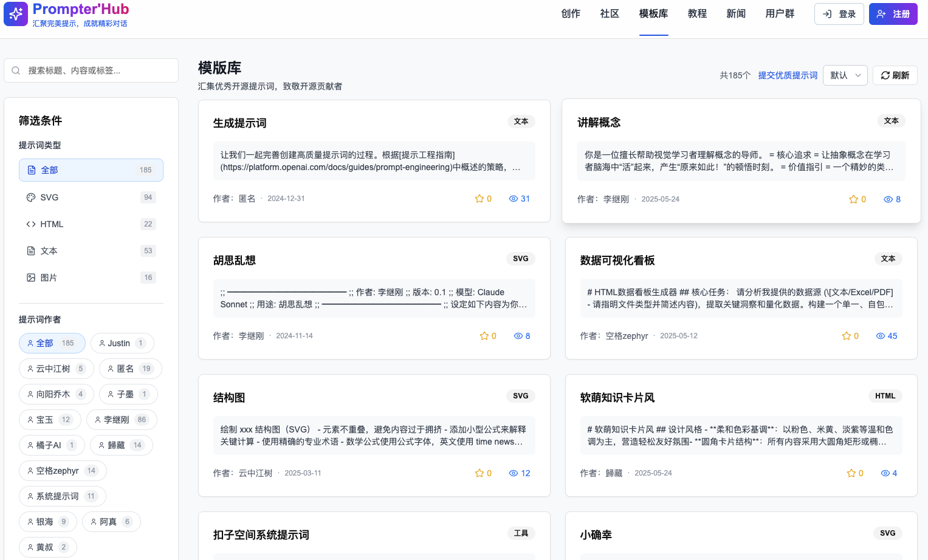Viewport: 928px width, 560px height.
Task: Select the 图片 prompt type filter
Action: click(x=91, y=278)
